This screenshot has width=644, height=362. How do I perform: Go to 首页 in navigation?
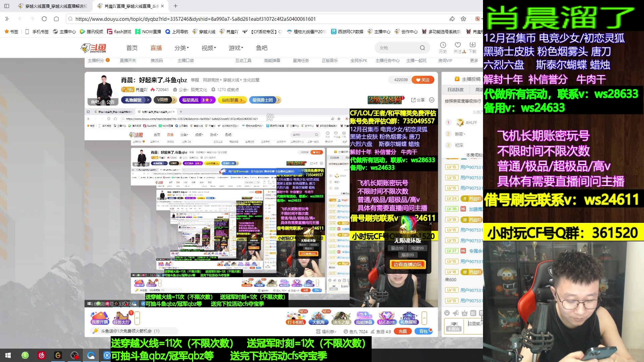[132, 48]
